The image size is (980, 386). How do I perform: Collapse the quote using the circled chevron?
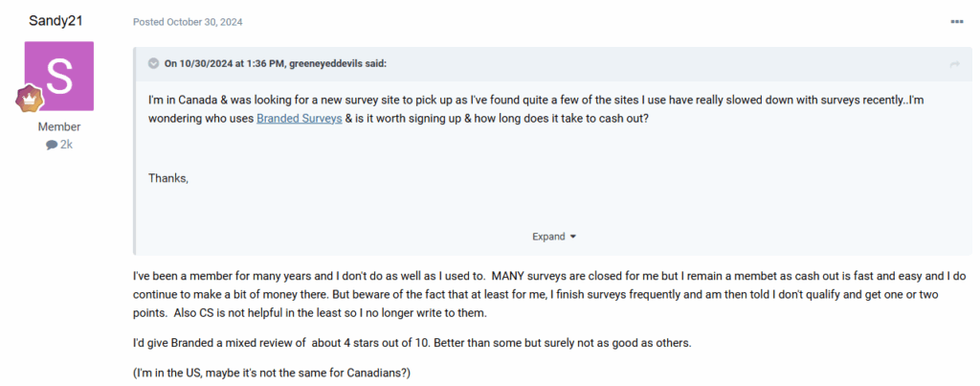[153, 64]
